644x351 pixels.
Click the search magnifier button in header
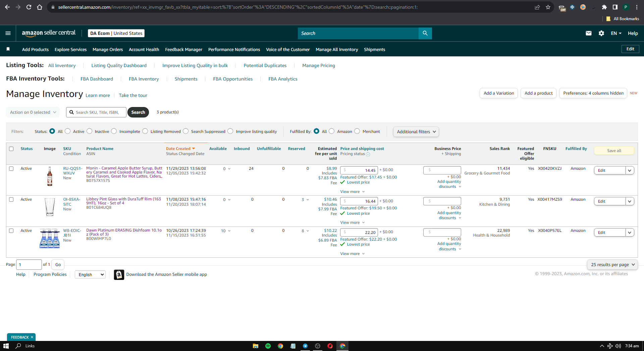coord(425,33)
